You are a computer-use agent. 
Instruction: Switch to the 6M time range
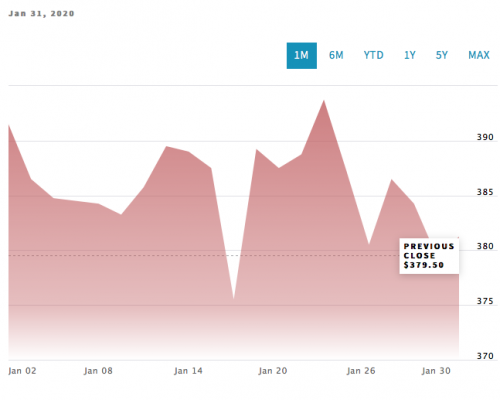(x=336, y=55)
